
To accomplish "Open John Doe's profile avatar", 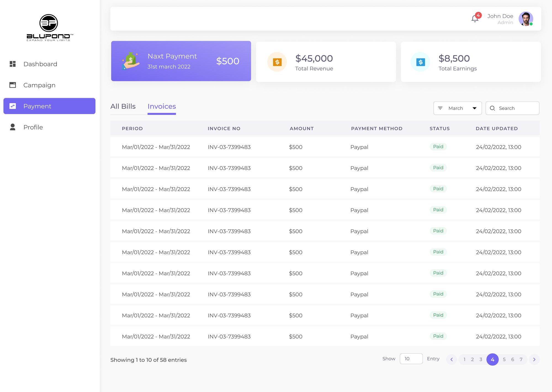I will pyautogui.click(x=526, y=19).
